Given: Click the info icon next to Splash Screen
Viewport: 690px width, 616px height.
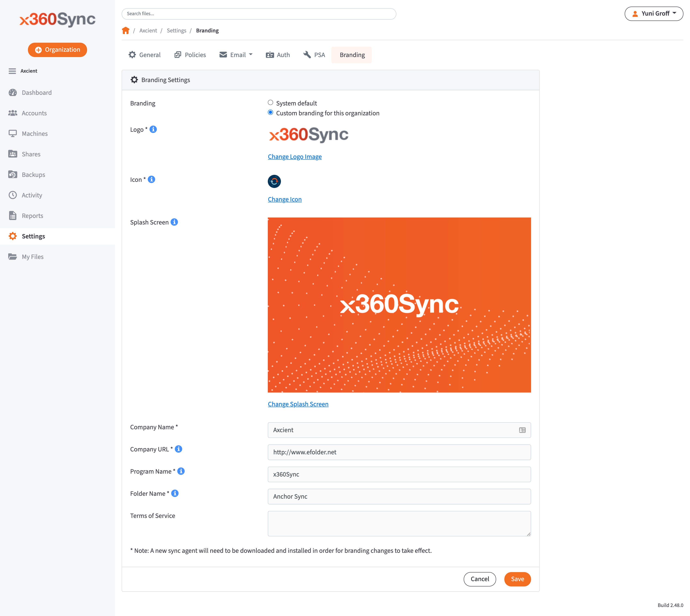Looking at the screenshot, I should pyautogui.click(x=174, y=222).
